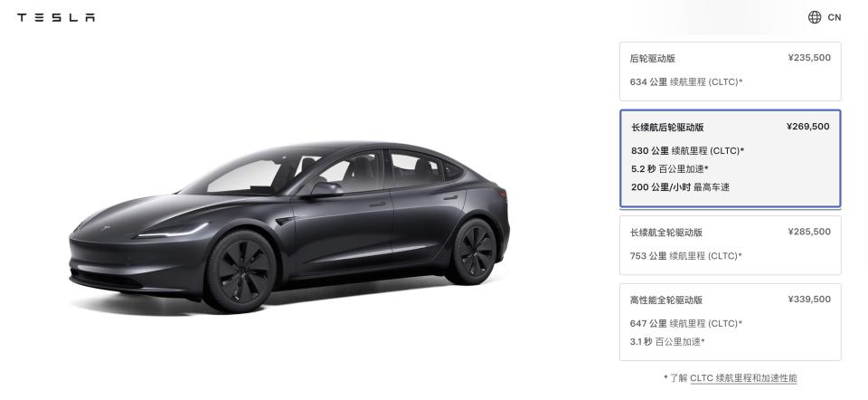The width and height of the screenshot is (868, 400).
Task: Select the 长续航后轮驱动版 trim option
Action: [x=731, y=158]
